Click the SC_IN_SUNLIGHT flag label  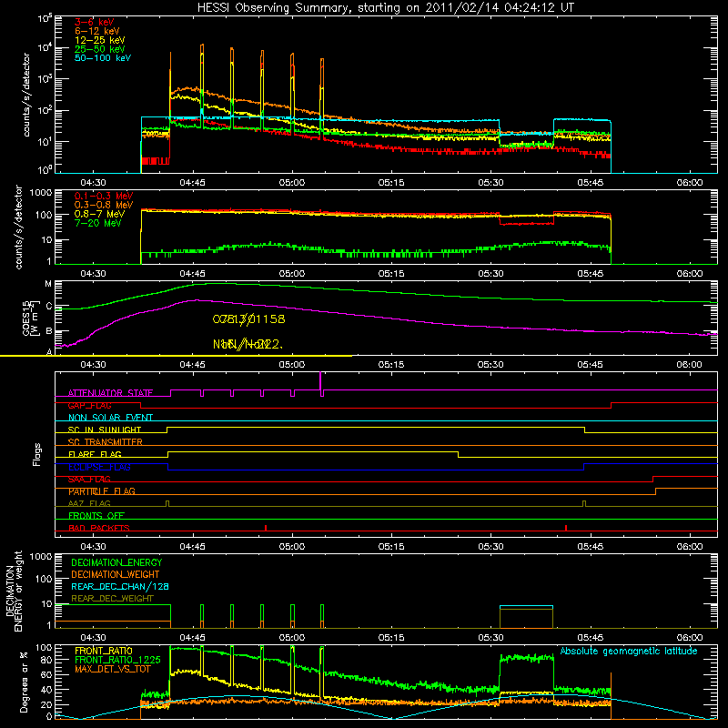pos(105,430)
